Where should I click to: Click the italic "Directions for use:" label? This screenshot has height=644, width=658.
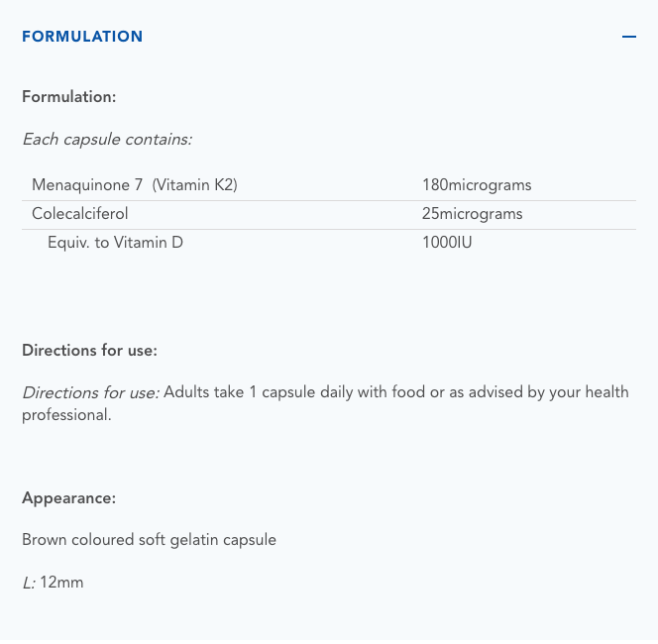[90, 392]
